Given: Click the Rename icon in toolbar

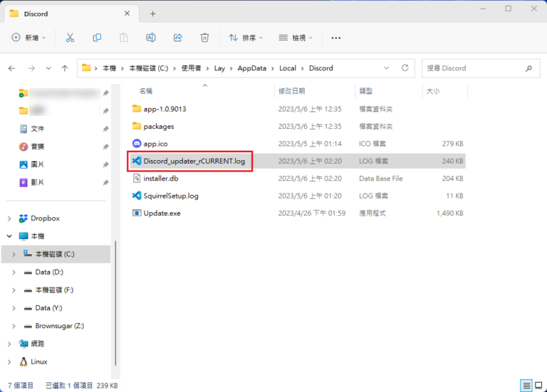Looking at the screenshot, I should [x=151, y=38].
